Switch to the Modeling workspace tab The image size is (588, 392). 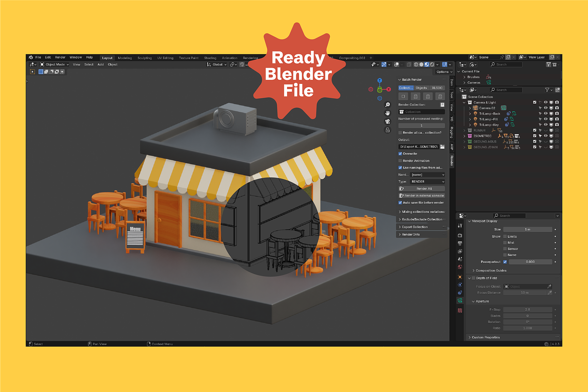click(125, 58)
